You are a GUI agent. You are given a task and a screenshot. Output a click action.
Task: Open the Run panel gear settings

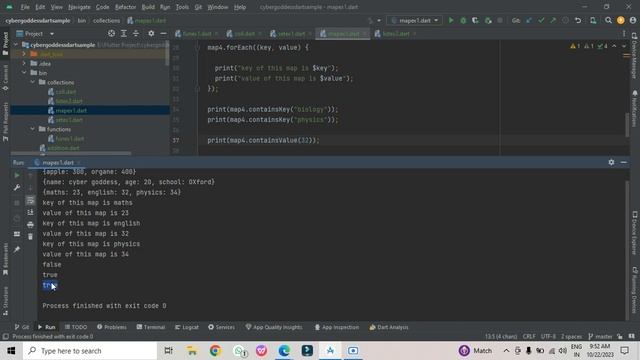tap(611, 162)
